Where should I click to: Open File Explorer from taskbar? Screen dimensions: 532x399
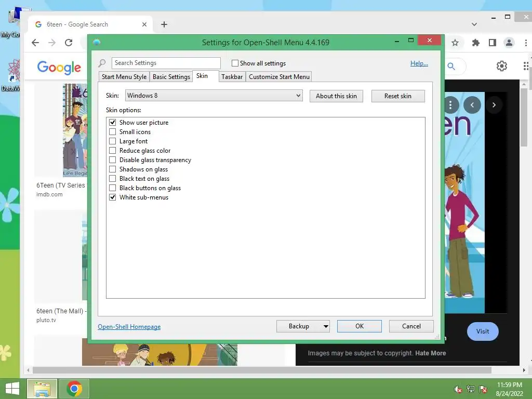click(42, 389)
